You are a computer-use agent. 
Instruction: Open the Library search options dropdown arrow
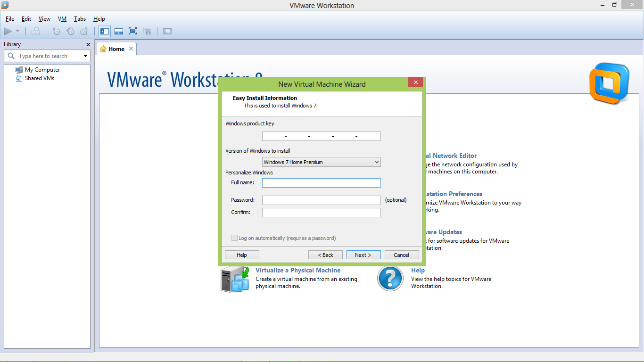(x=85, y=56)
